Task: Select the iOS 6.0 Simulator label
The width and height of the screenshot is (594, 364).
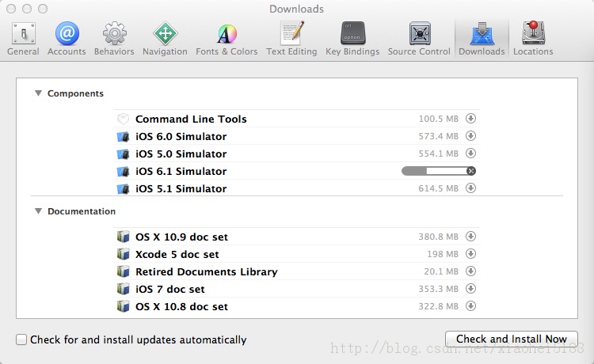Action: [181, 136]
